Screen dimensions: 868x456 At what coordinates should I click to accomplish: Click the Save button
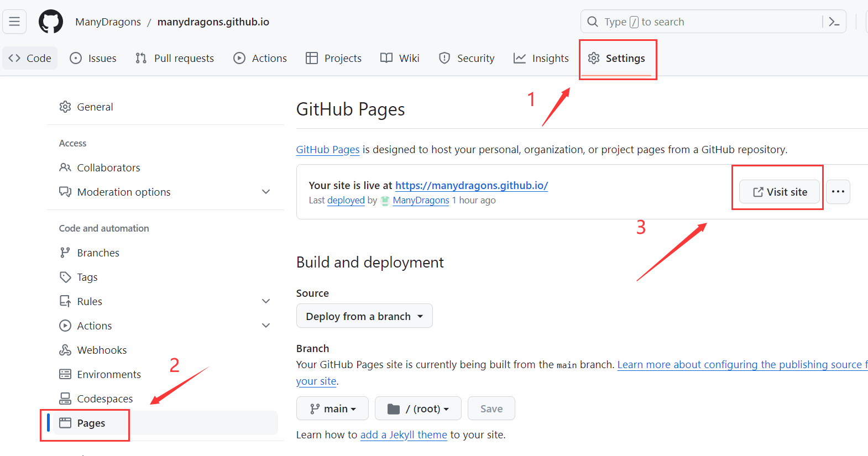coord(491,408)
